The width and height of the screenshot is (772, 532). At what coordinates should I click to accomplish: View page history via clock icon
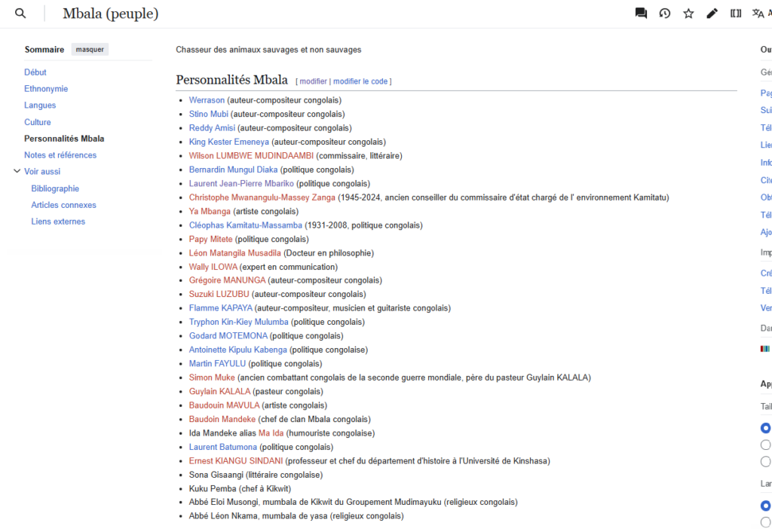pos(664,14)
